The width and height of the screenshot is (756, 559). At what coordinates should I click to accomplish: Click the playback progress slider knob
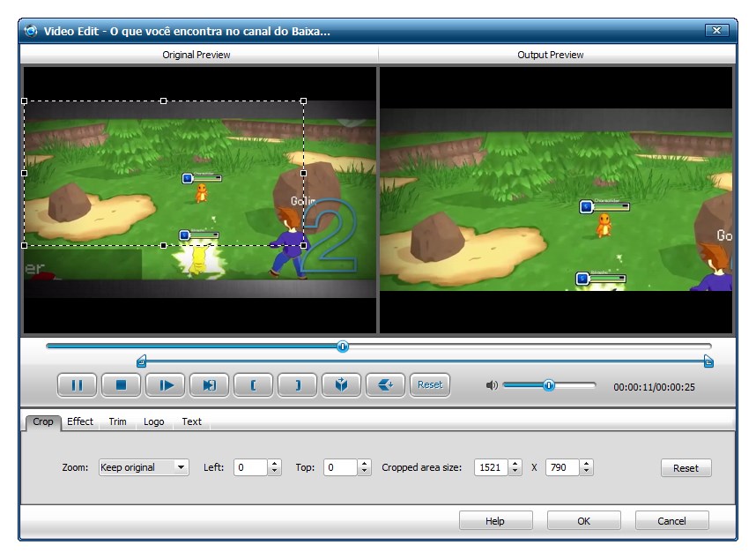click(x=343, y=347)
